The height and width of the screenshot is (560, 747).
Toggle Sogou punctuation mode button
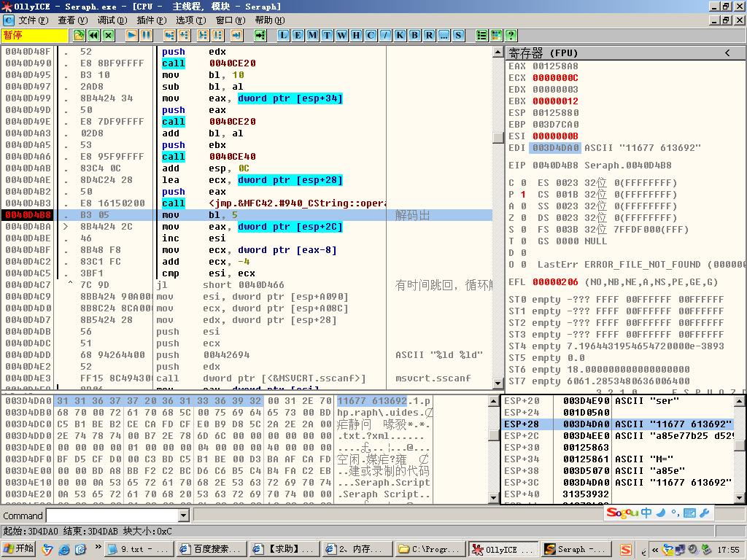point(675,513)
